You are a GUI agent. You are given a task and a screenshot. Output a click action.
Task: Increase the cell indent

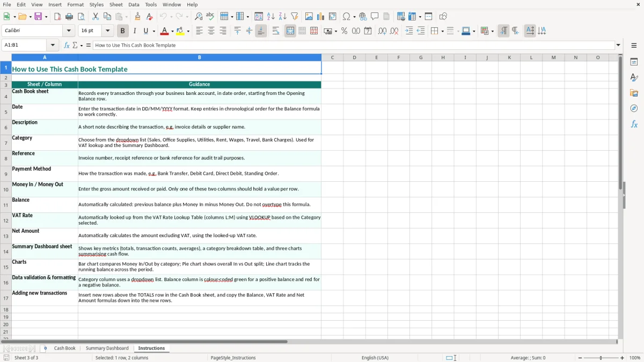[409, 31]
